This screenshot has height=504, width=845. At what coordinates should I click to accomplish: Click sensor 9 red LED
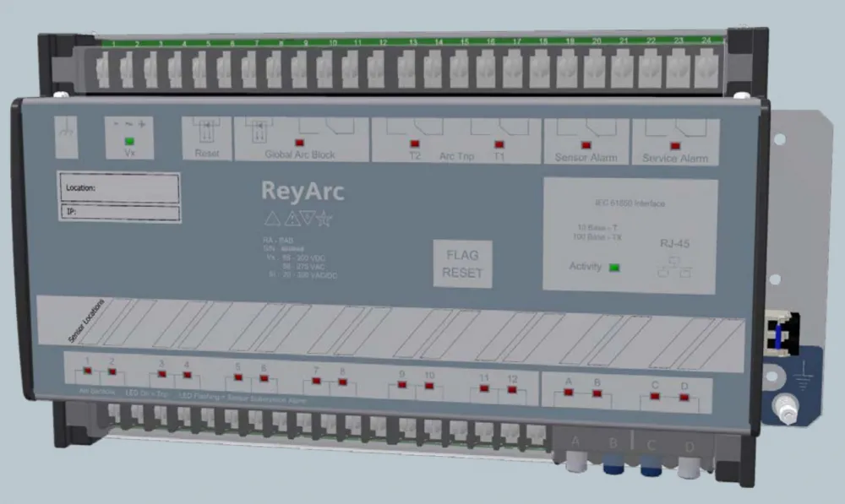(x=402, y=385)
